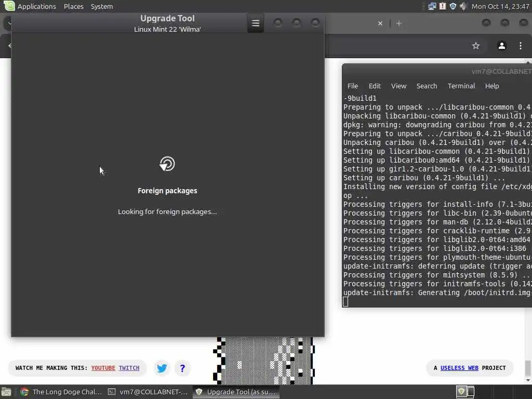Screen dimensions: 532x399
Task: Open the terminal Search menu
Action: point(427,86)
